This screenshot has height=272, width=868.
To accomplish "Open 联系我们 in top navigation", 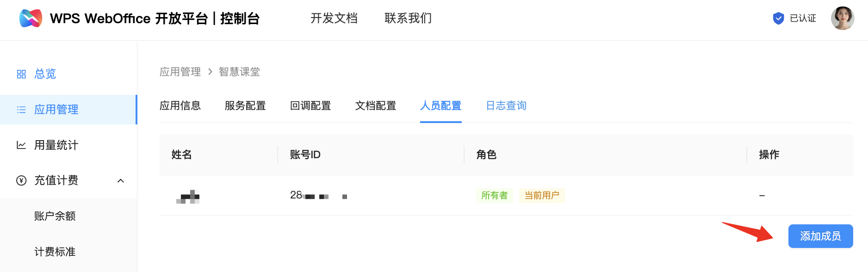I will point(408,19).
